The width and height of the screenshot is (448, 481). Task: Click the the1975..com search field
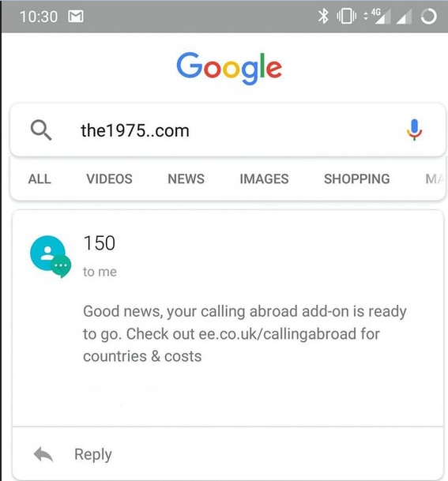coord(228,130)
